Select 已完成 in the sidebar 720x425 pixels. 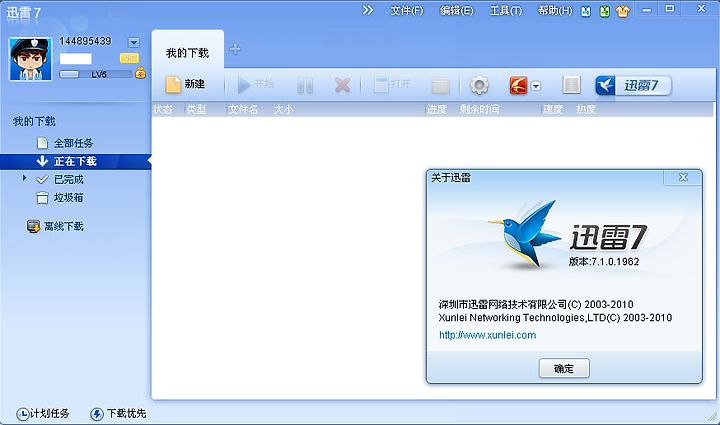pos(69,179)
